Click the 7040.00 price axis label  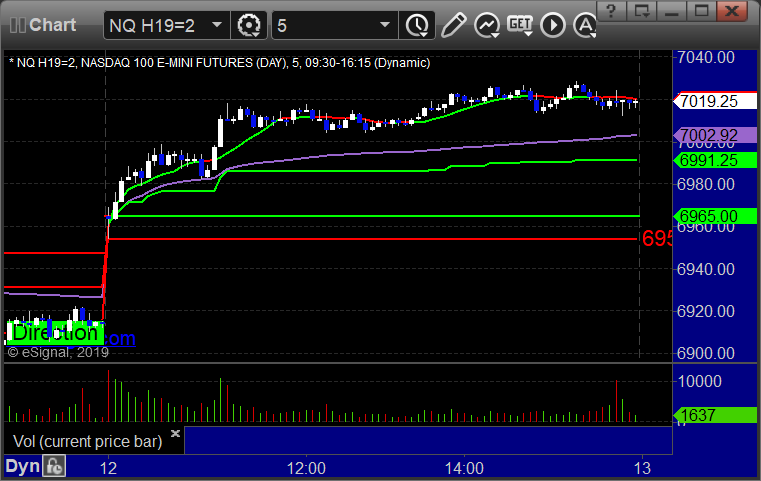click(x=706, y=57)
